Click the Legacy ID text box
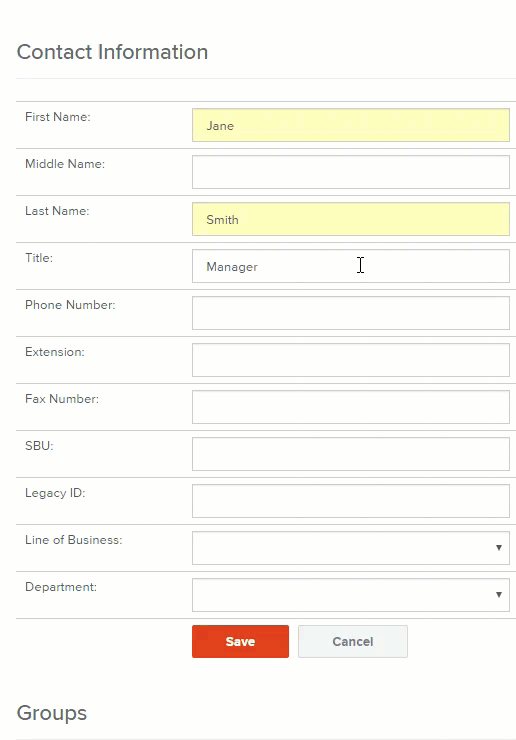This screenshot has width=516, height=740. click(351, 501)
